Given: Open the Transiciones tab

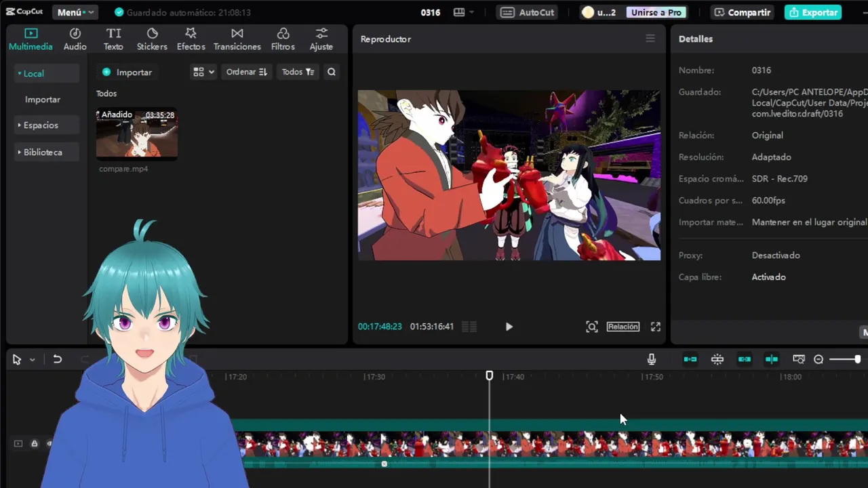Looking at the screenshot, I should pos(237,39).
